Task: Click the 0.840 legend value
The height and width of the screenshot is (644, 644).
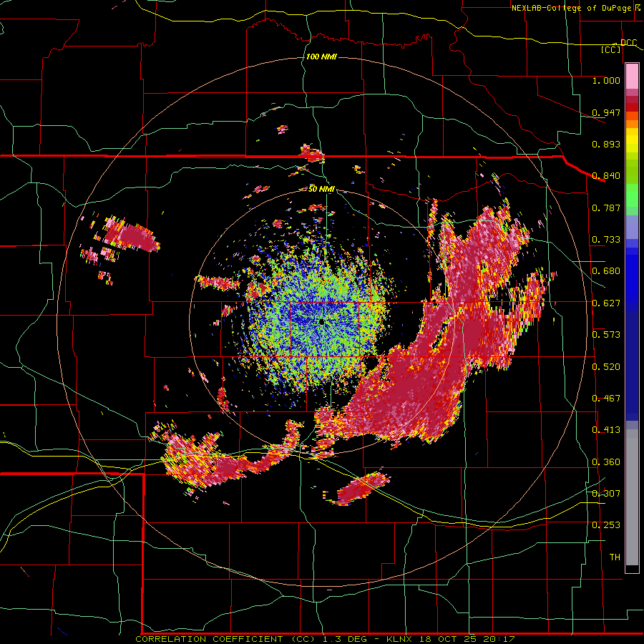Action: pyautogui.click(x=606, y=176)
